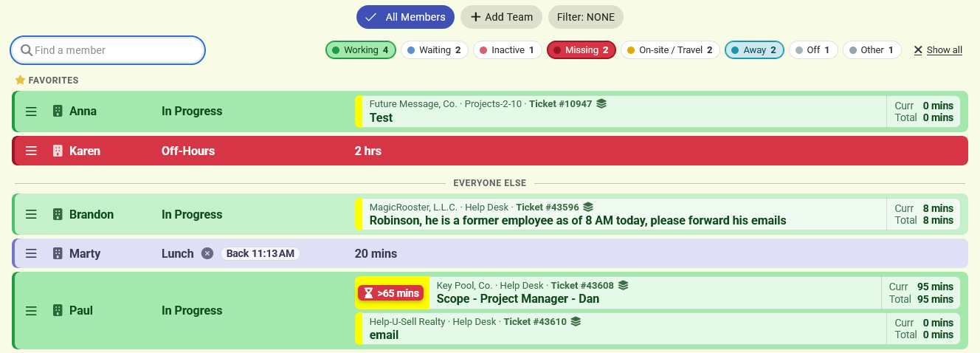980x353 pixels.
Task: Click the yellow bar on Brandon's ticket
Action: coord(359,214)
